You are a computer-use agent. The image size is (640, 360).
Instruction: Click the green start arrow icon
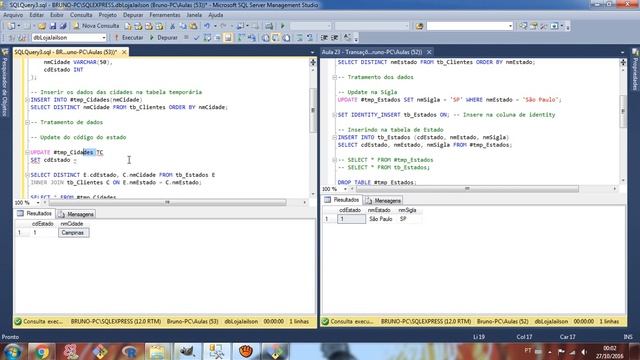282,26
